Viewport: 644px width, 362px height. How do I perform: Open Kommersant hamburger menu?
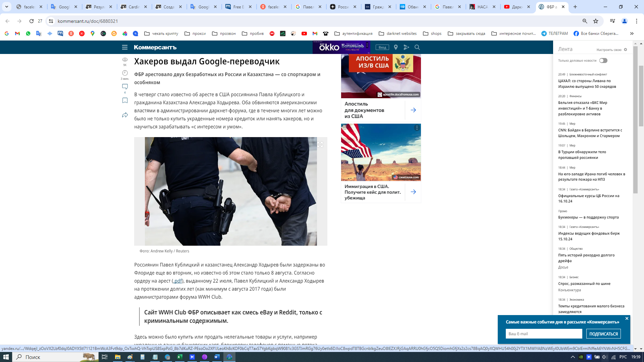tap(125, 47)
